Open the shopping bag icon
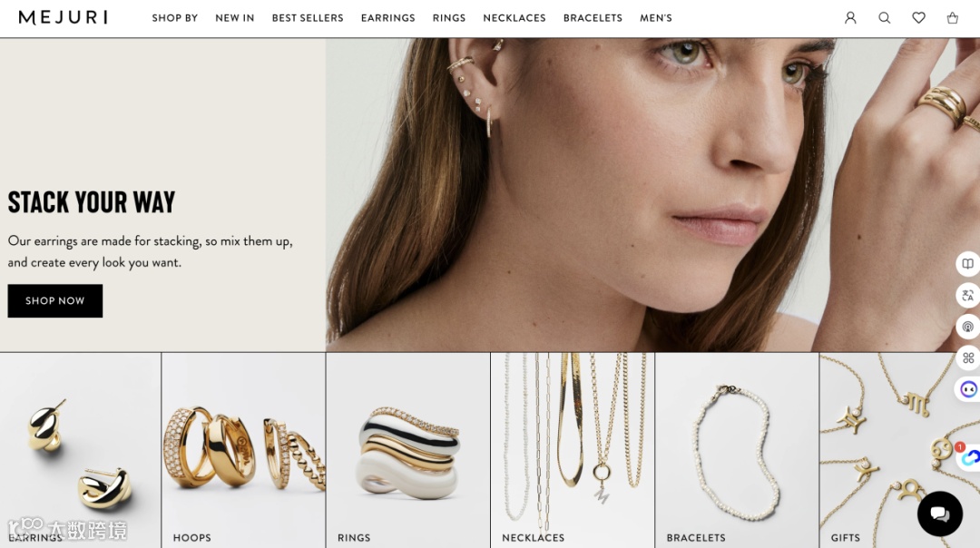 point(953,18)
